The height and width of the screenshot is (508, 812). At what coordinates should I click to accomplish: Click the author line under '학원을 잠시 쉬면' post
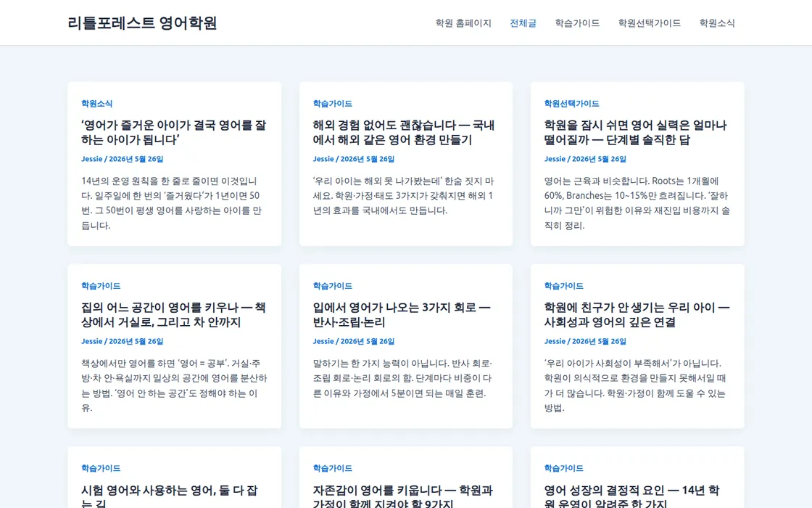[x=585, y=159]
